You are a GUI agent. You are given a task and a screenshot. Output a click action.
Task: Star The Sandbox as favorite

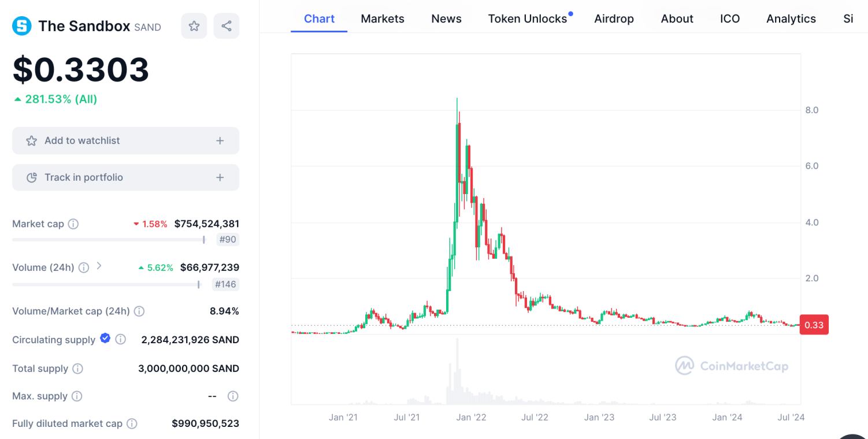click(194, 26)
